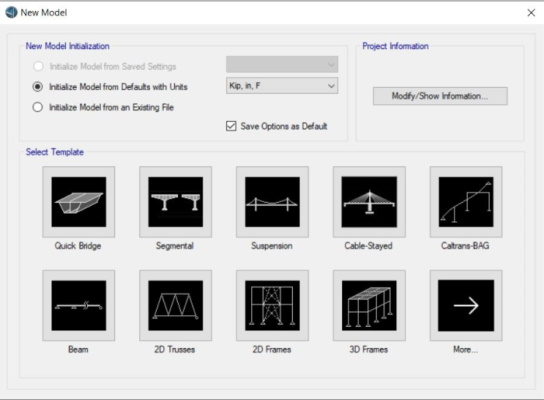Select the 3D Frames template icon

[x=369, y=306]
